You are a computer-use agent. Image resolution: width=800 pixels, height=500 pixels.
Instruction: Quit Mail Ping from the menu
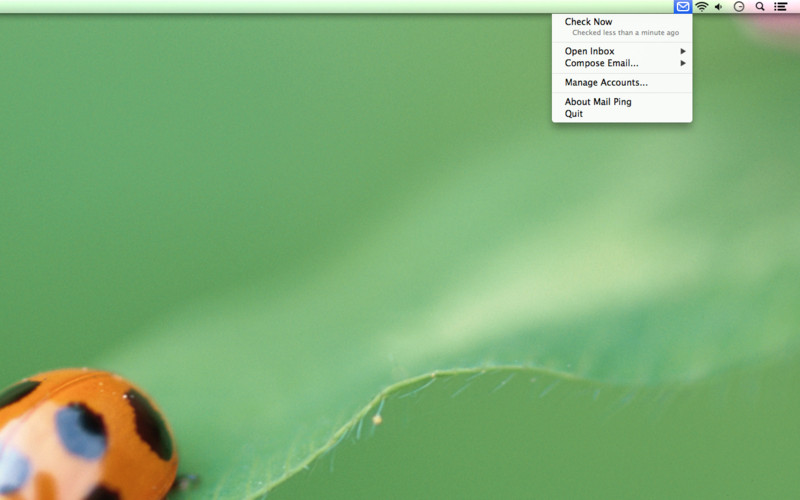click(622, 114)
